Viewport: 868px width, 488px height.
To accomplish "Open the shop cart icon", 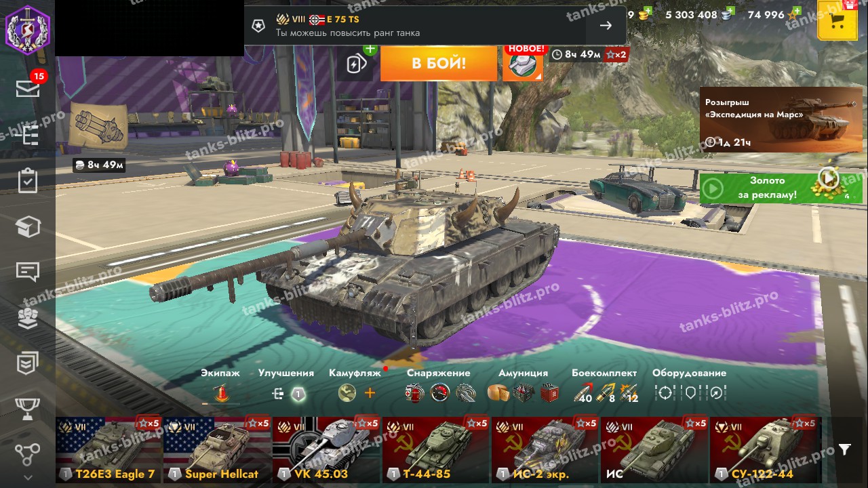I will click(x=837, y=20).
